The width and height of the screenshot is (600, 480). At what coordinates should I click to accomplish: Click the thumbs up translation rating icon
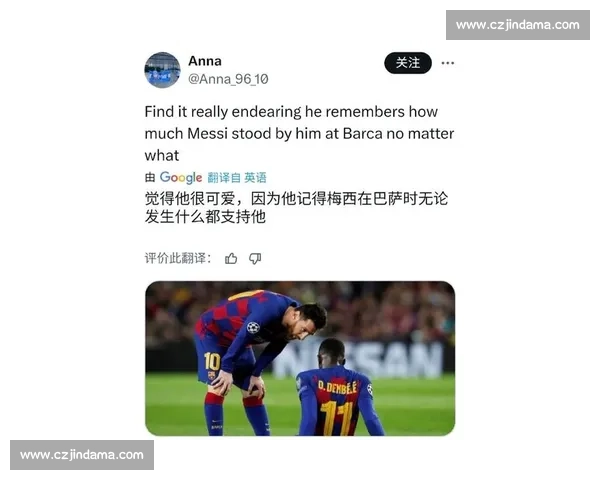tap(231, 259)
